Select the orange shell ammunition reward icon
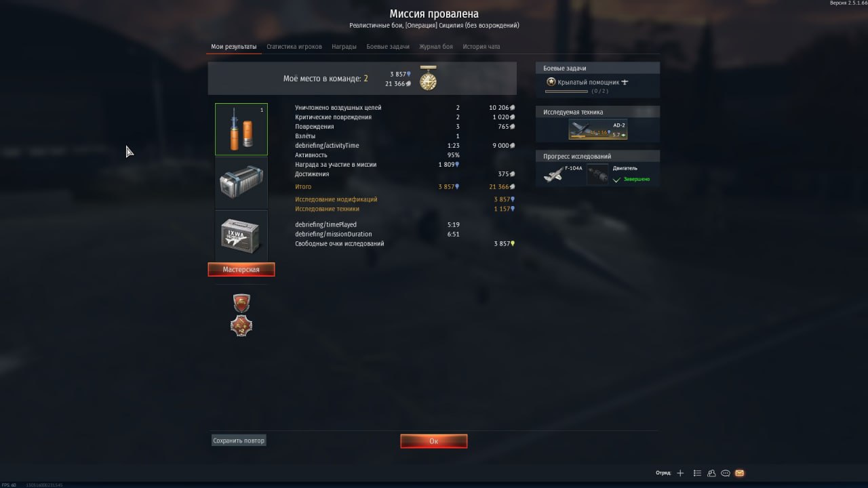Image resolution: width=868 pixels, height=488 pixels. (241, 129)
